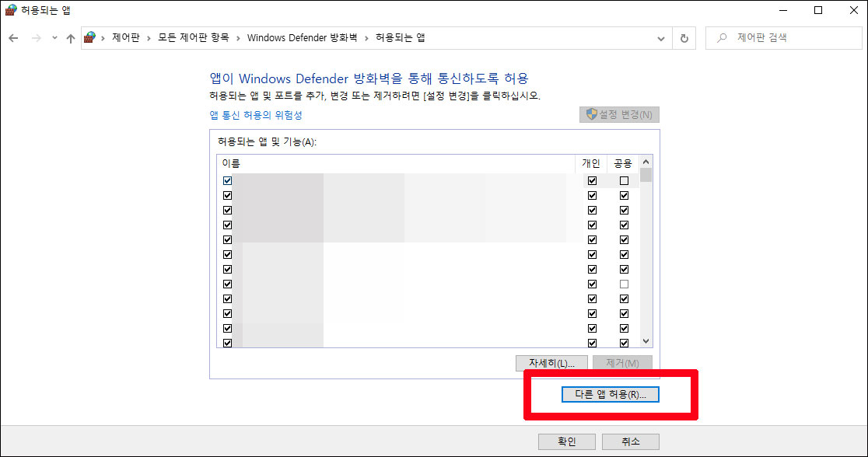Image resolution: width=868 pixels, height=457 pixels.
Task: Expand the chevron before 제어판 in the breadcrumb
Action: point(103,38)
